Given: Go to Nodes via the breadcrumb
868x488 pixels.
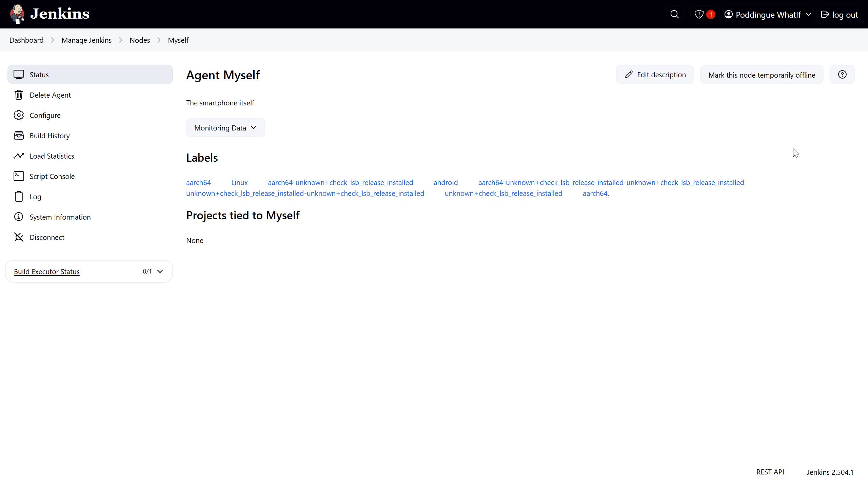Looking at the screenshot, I should [x=140, y=40].
